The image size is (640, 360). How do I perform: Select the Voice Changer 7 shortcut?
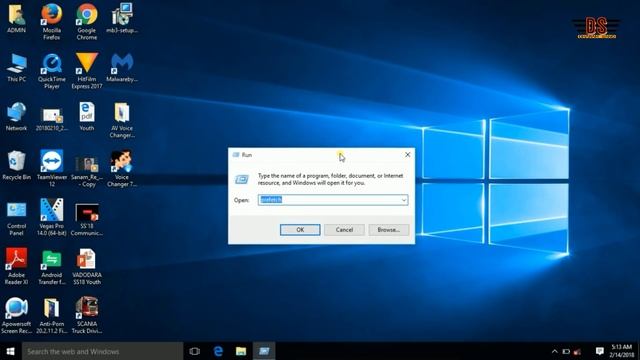pyautogui.click(x=122, y=168)
